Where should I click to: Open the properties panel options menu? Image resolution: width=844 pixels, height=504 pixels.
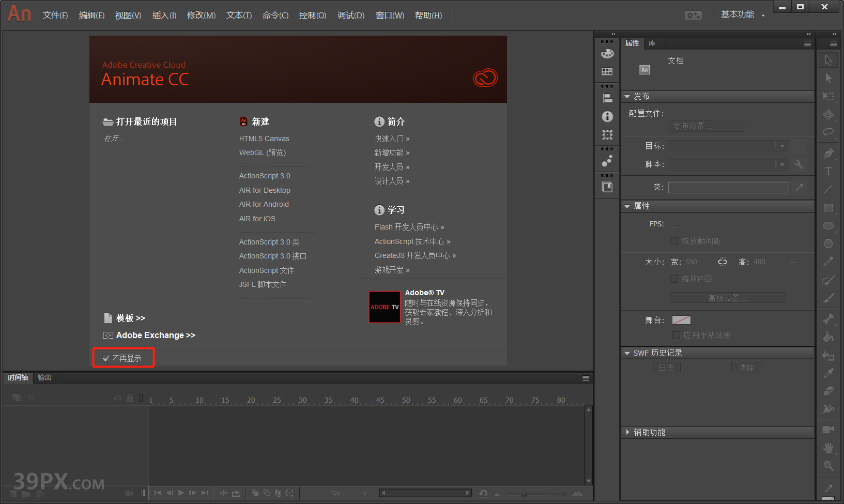tap(807, 44)
